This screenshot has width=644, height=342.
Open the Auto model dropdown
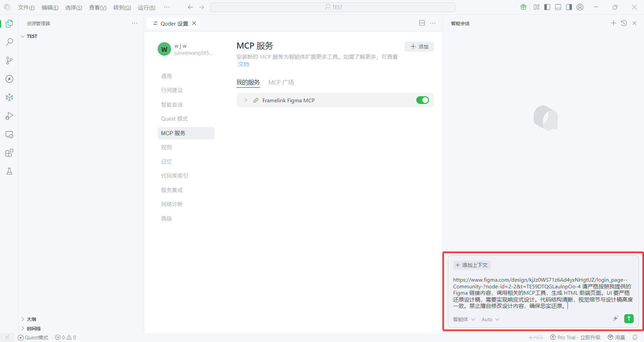coord(490,320)
